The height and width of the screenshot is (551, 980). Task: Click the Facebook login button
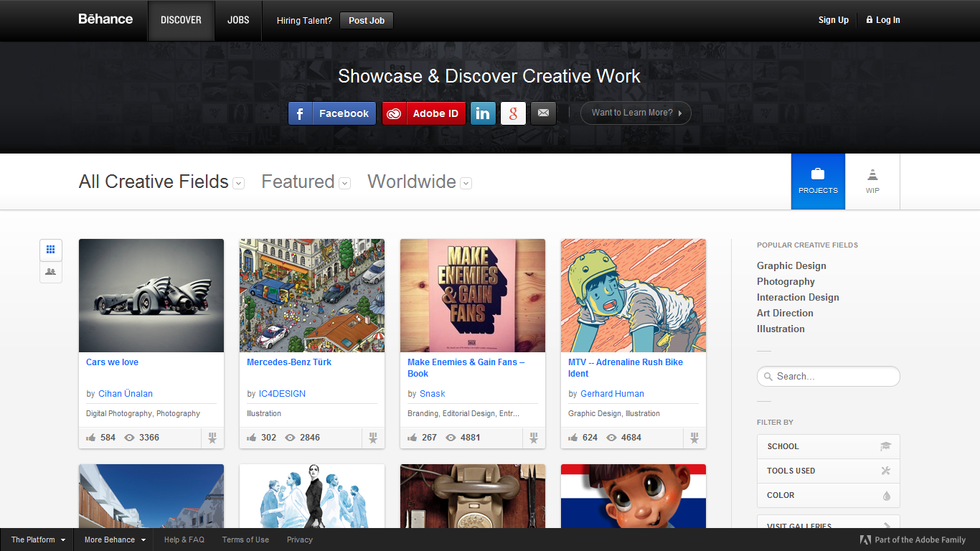[331, 113]
